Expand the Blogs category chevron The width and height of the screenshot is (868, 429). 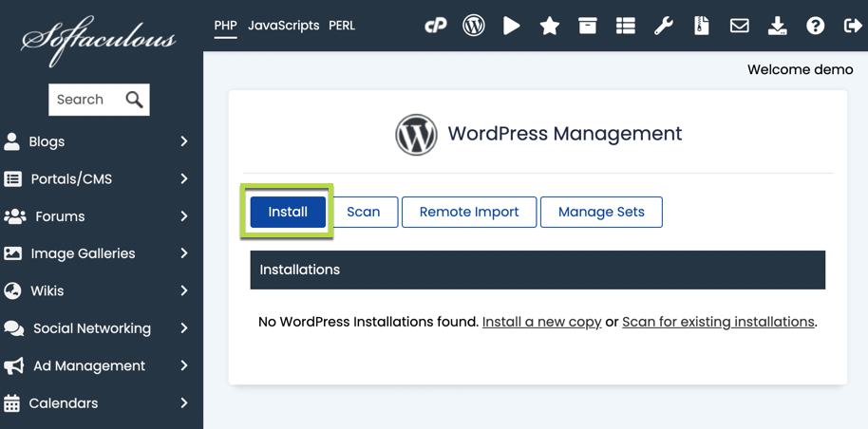coord(184,141)
